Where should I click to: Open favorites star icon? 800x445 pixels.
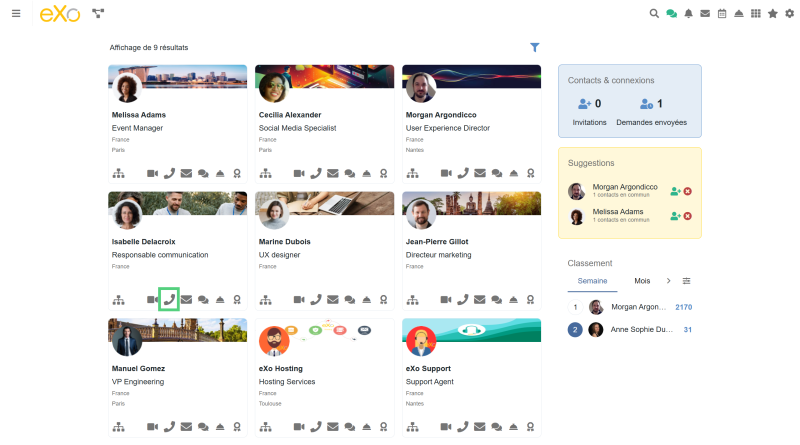tap(772, 14)
